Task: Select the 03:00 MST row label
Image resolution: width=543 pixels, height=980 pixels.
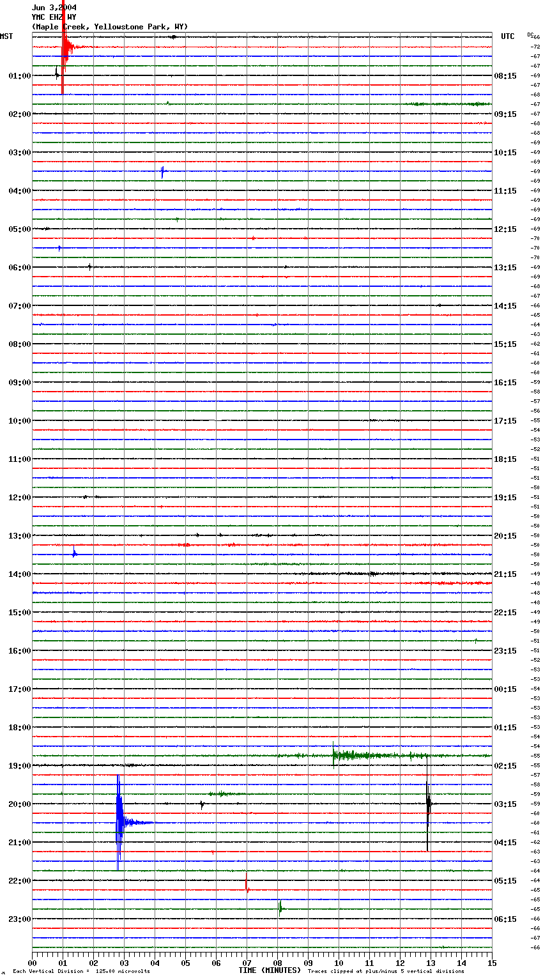Action: pyautogui.click(x=19, y=153)
